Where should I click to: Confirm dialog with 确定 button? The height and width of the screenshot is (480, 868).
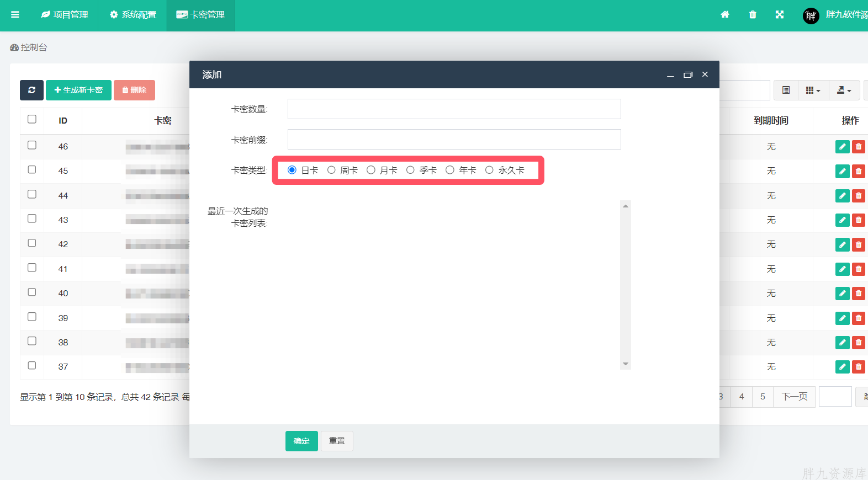301,441
